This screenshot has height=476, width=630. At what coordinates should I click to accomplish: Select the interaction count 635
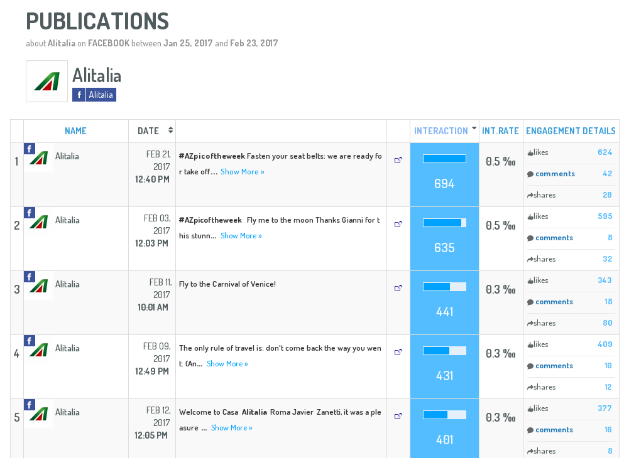point(444,248)
